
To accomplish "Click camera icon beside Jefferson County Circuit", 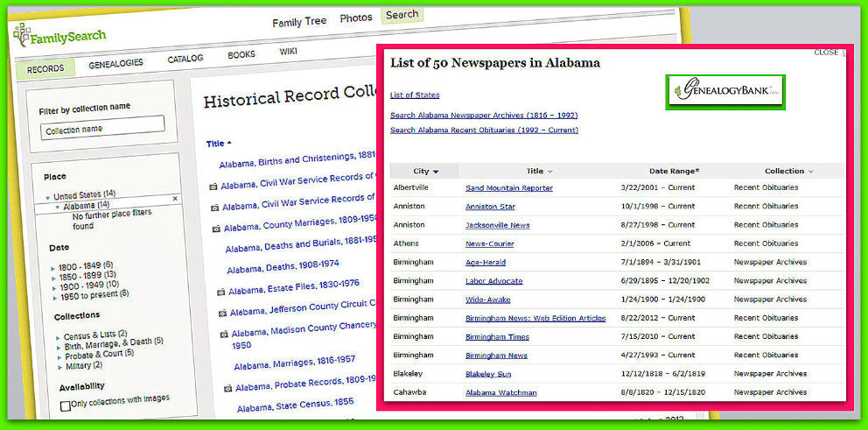I will coord(222,313).
